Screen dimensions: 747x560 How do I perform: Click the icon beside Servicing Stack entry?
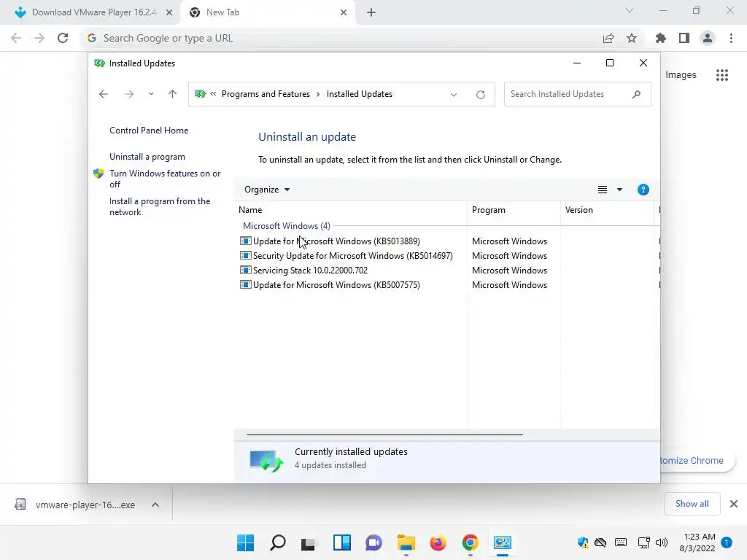click(245, 270)
